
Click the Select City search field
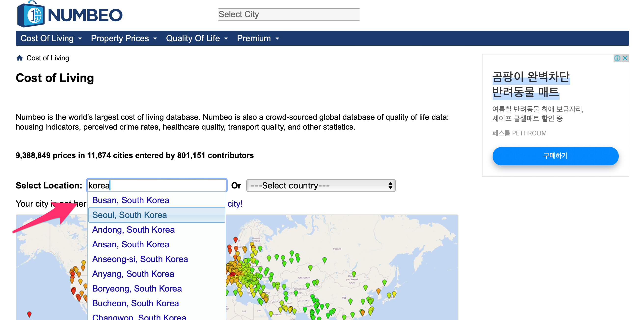point(289,14)
